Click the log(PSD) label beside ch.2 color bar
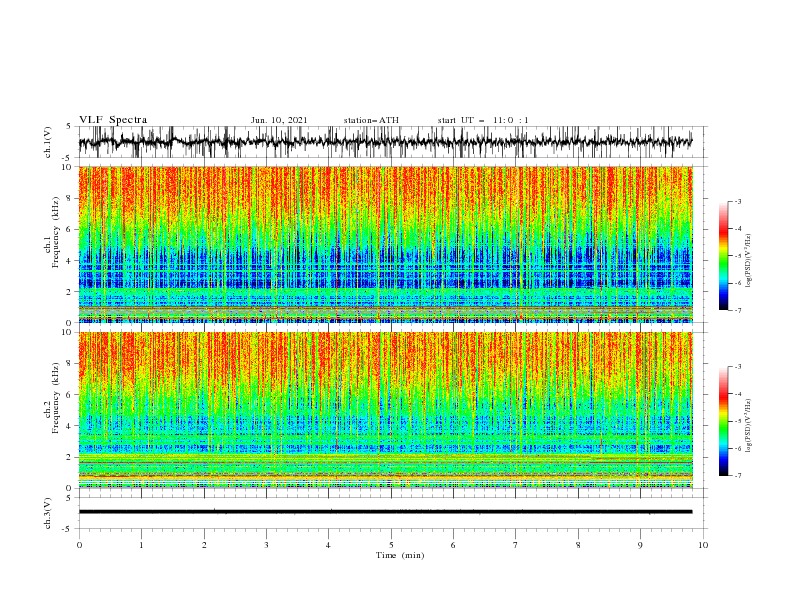 tap(749, 425)
